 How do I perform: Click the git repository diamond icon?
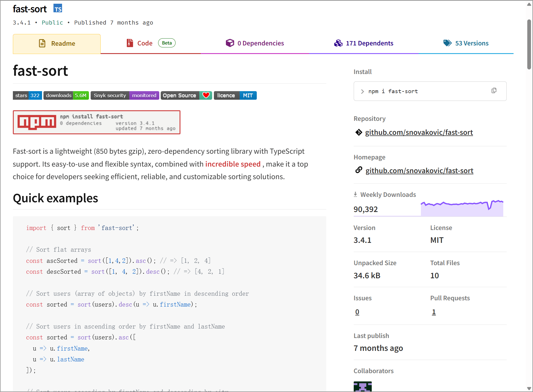(x=359, y=132)
